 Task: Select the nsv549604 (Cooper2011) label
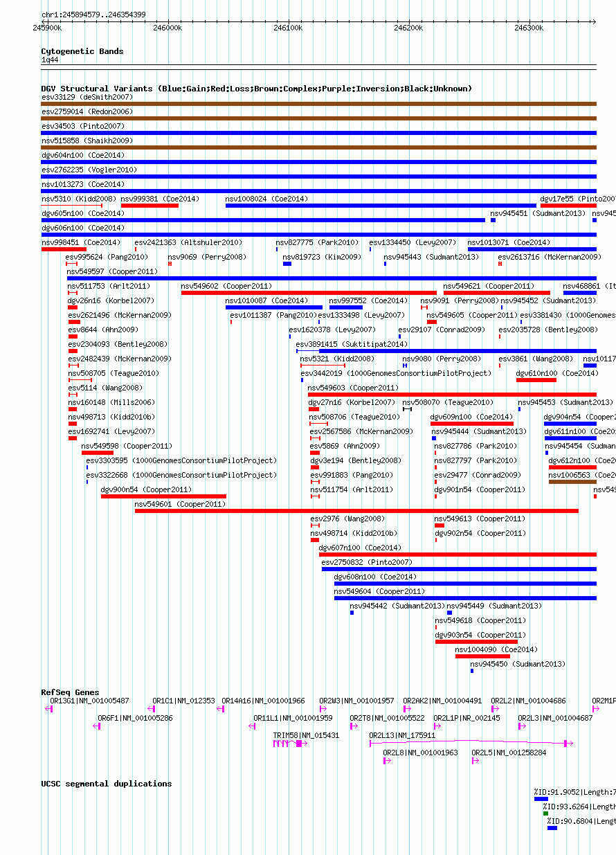[x=379, y=591]
